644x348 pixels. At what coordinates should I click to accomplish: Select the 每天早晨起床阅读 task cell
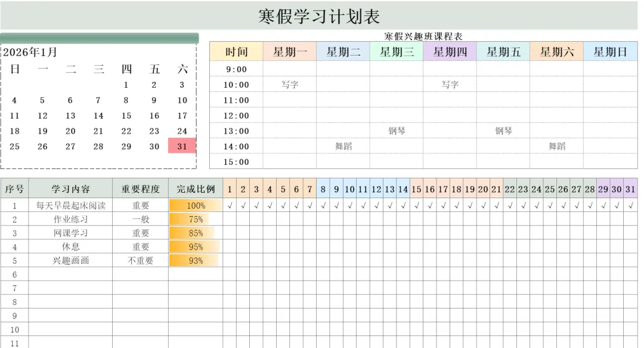70,205
